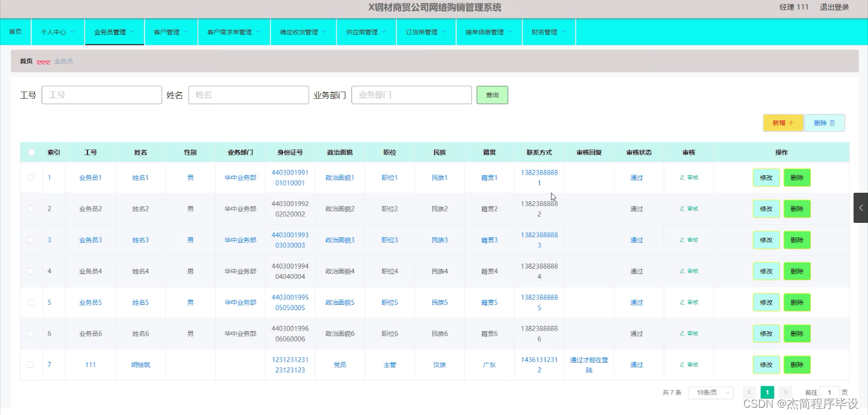Go to next page arrow in pagination
The height and width of the screenshot is (415, 868).
[x=785, y=392]
